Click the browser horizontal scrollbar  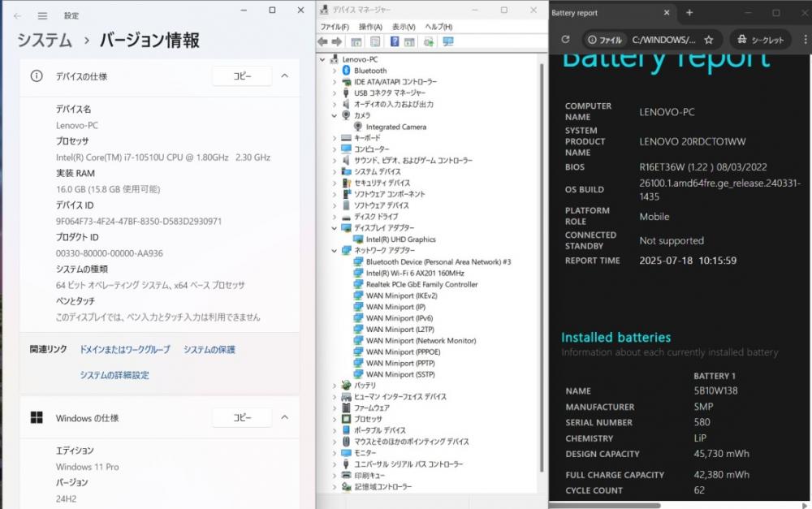click(605, 506)
